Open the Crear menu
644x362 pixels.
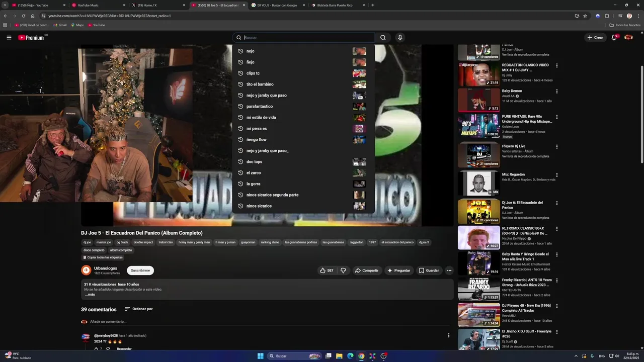pyautogui.click(x=595, y=38)
